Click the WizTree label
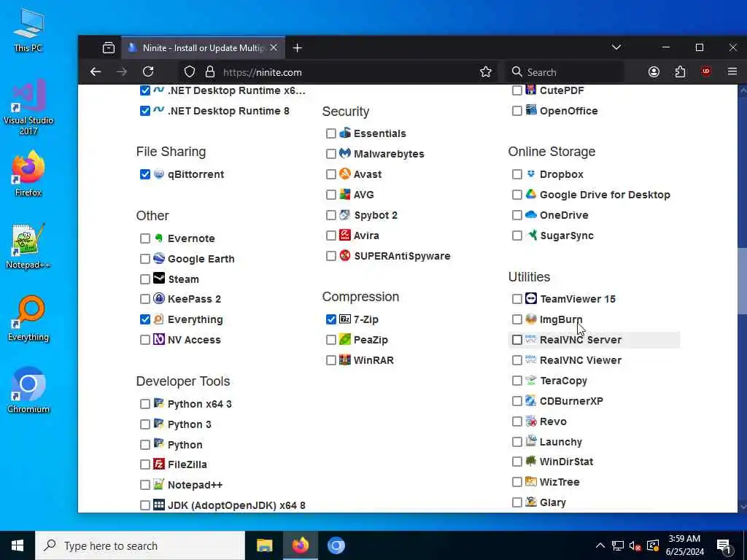Screen dimensions: 747x560 point(560,482)
